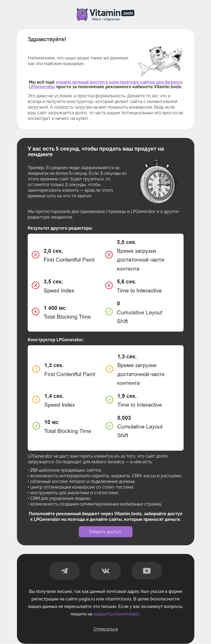Click red cross icon beside 2,0 сек. First Contentful Paint
Viewport: 211px width, 644px height.
(35, 255)
